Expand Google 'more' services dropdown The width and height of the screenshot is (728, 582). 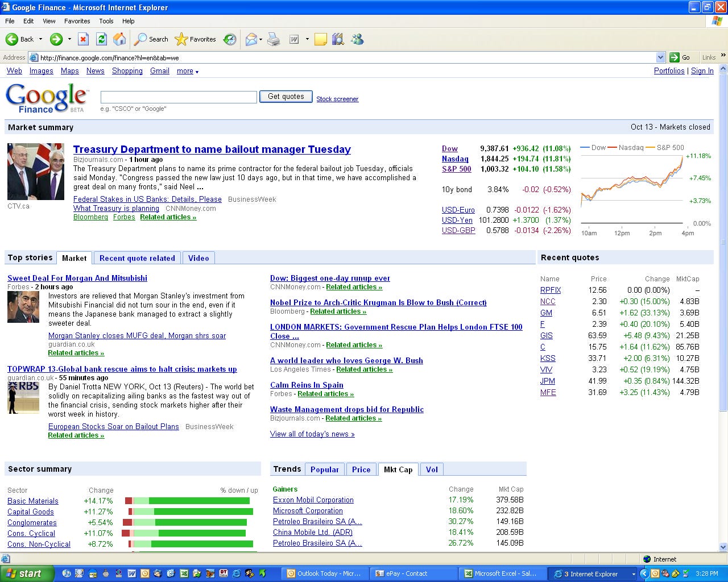pos(188,71)
